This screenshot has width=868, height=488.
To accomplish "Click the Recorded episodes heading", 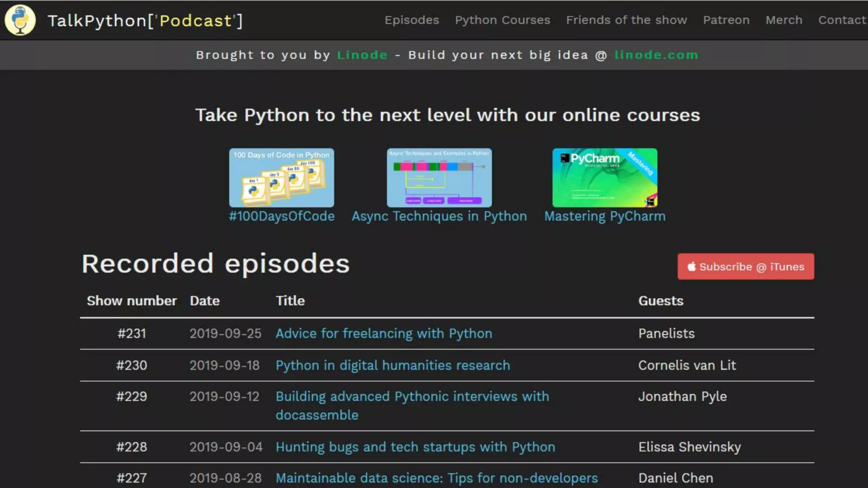I will 215,263.
